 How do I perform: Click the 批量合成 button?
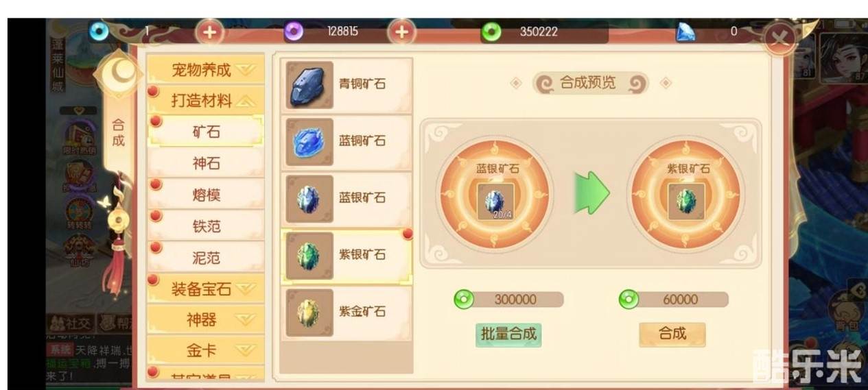coord(508,334)
